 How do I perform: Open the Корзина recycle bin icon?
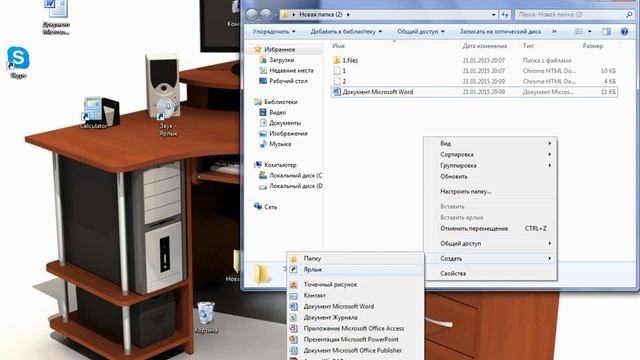pyautogui.click(x=206, y=318)
